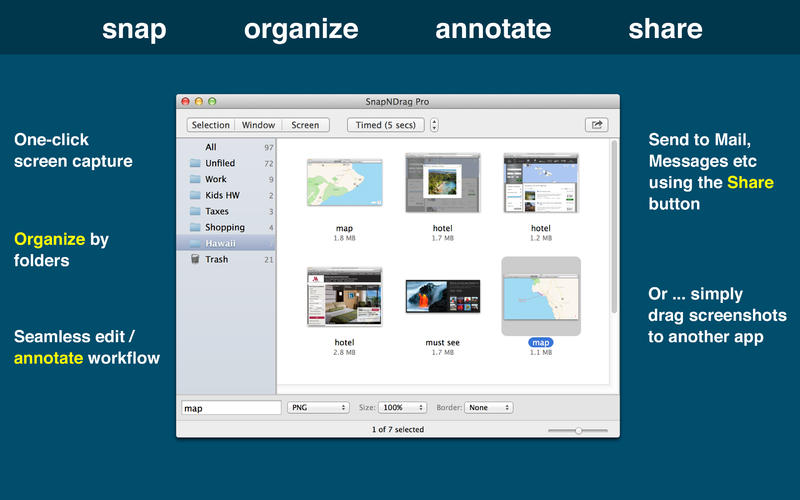The width and height of the screenshot is (800, 500).
Task: Open the PNG image format dropdown
Action: pos(318,408)
